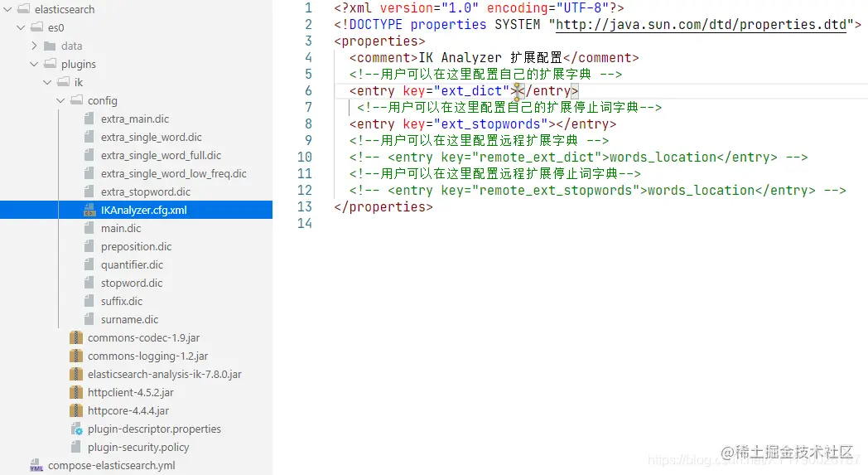Open stopword.dic file name
This screenshot has width=868, height=475.
pyautogui.click(x=132, y=284)
